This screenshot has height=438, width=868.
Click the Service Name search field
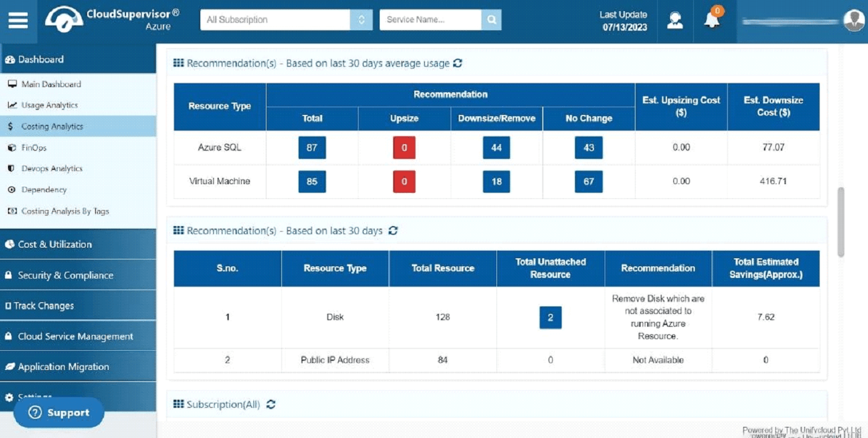tap(430, 20)
